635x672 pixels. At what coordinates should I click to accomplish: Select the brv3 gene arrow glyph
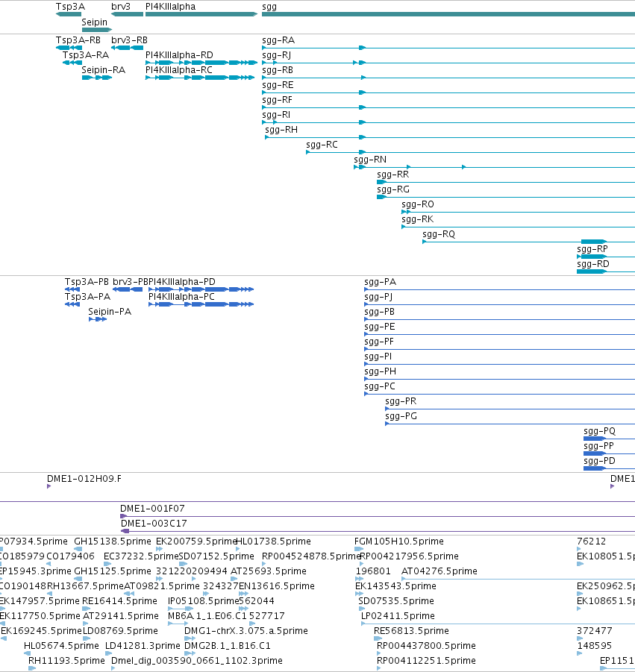coord(127,14)
